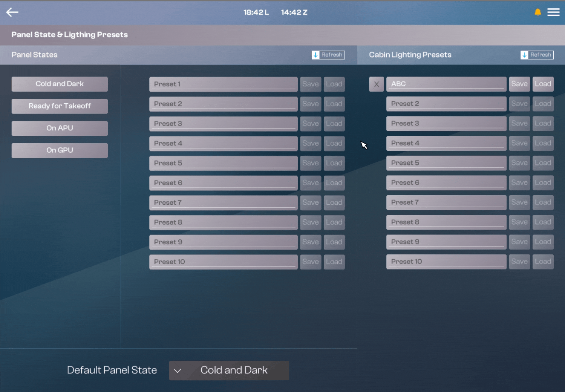Screen dimensions: 565x392
Task: Refresh the Panel States list
Action: click(x=328, y=55)
